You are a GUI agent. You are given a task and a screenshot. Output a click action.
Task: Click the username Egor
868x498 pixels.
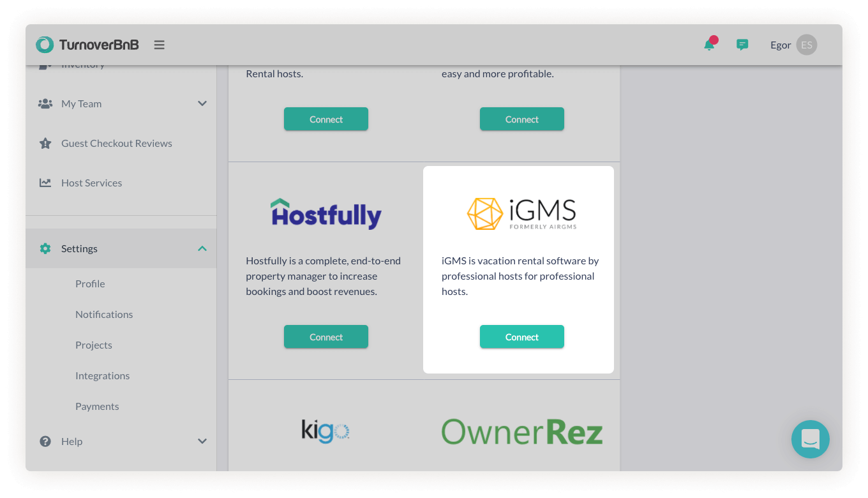coord(781,45)
